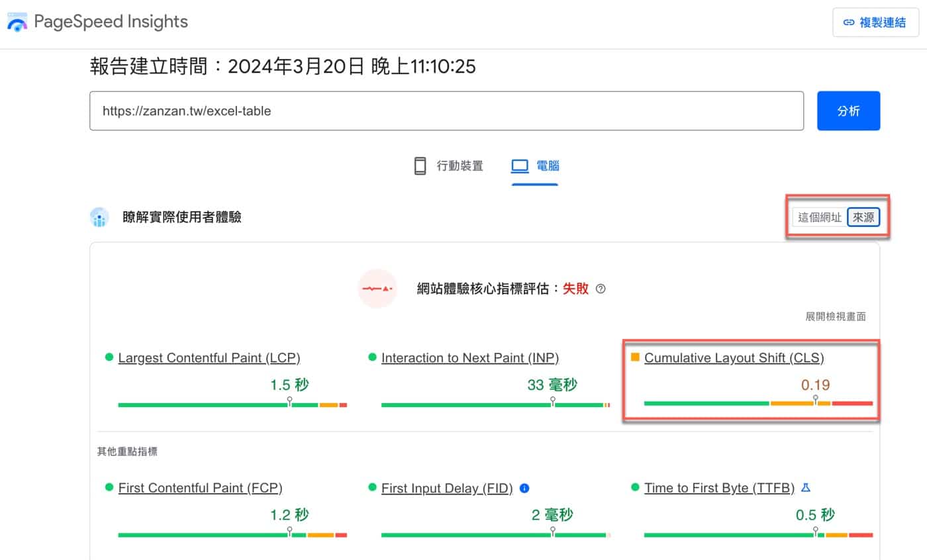
Task: Open First Contentful Paint (FCP) link
Action: point(201,489)
